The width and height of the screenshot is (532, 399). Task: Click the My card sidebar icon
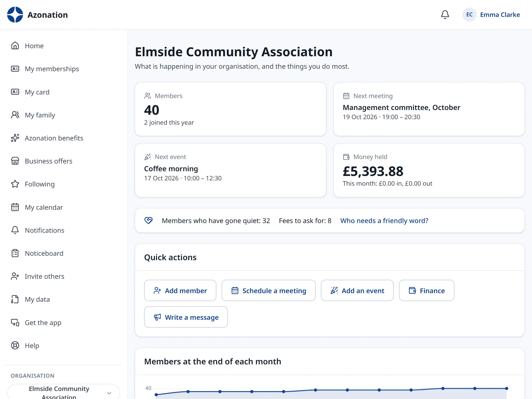[x=15, y=92]
